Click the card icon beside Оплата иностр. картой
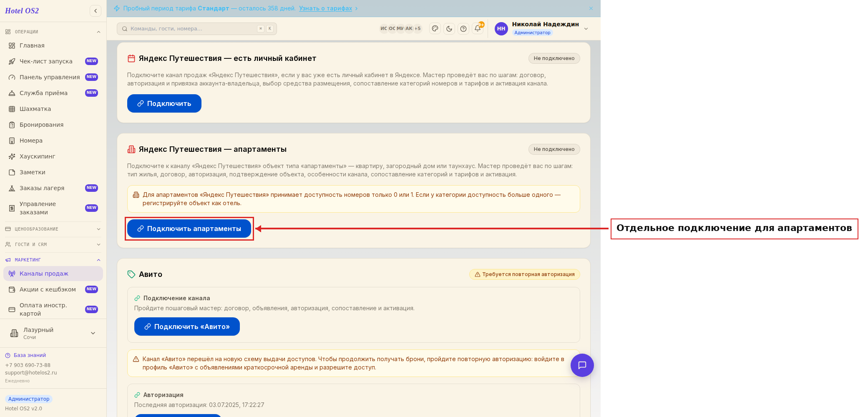This screenshot has height=417, width=868. coord(12,309)
